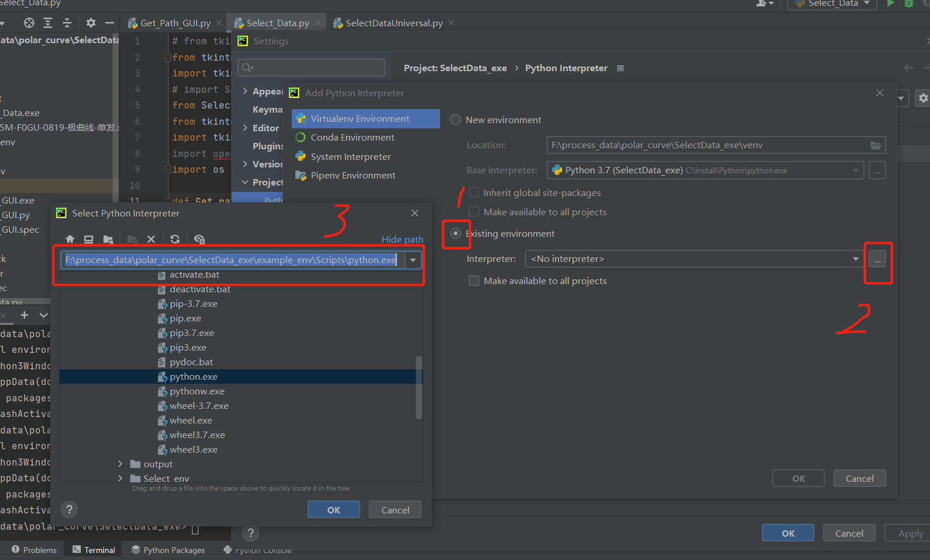Select Conda Environment in the list
Image resolution: width=930 pixels, height=560 pixels.
tap(352, 138)
